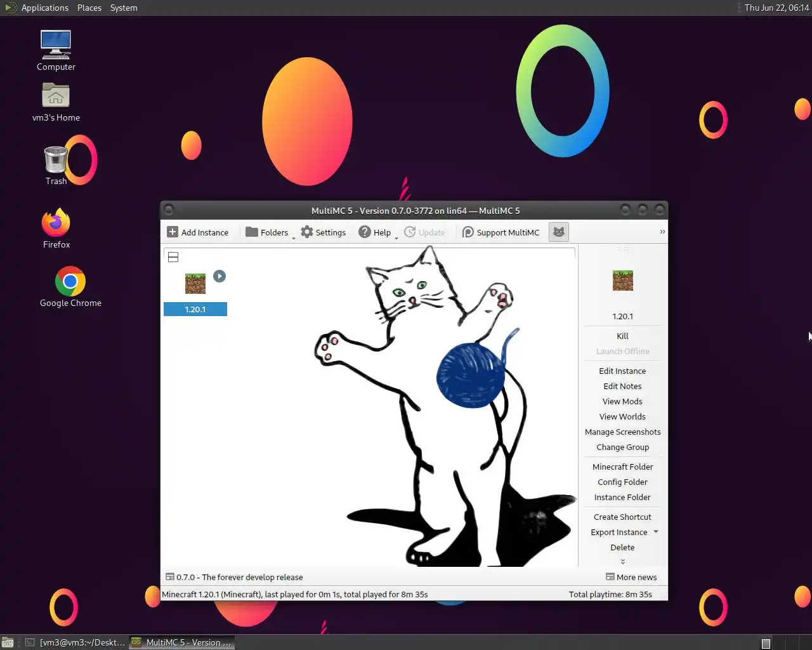Expand the Export Instance dropdown arrow
The width and height of the screenshot is (812, 650).
click(656, 532)
